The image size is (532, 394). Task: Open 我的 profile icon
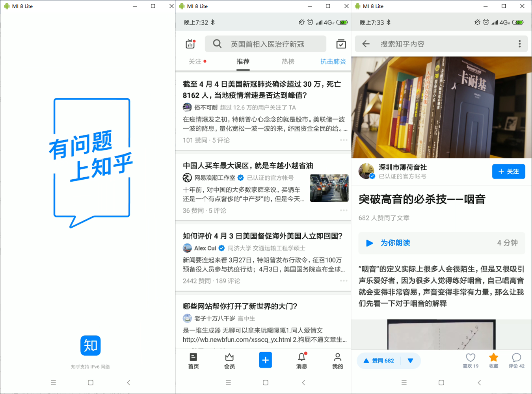click(x=338, y=361)
